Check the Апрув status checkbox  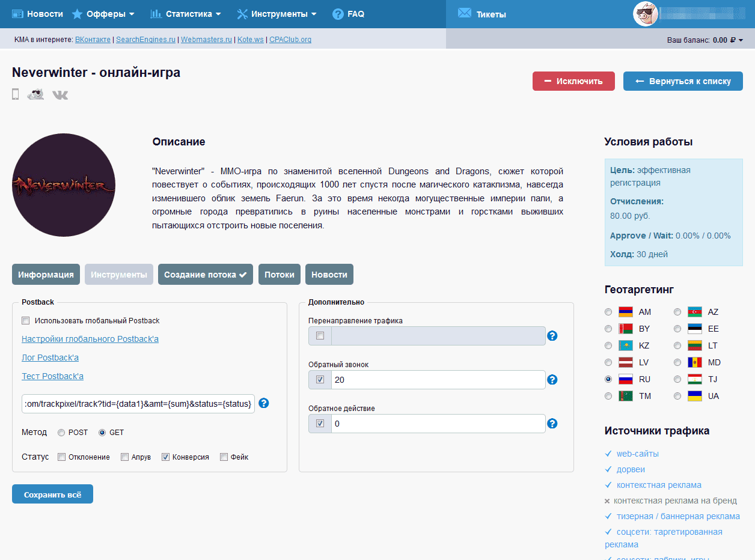pyautogui.click(x=124, y=457)
